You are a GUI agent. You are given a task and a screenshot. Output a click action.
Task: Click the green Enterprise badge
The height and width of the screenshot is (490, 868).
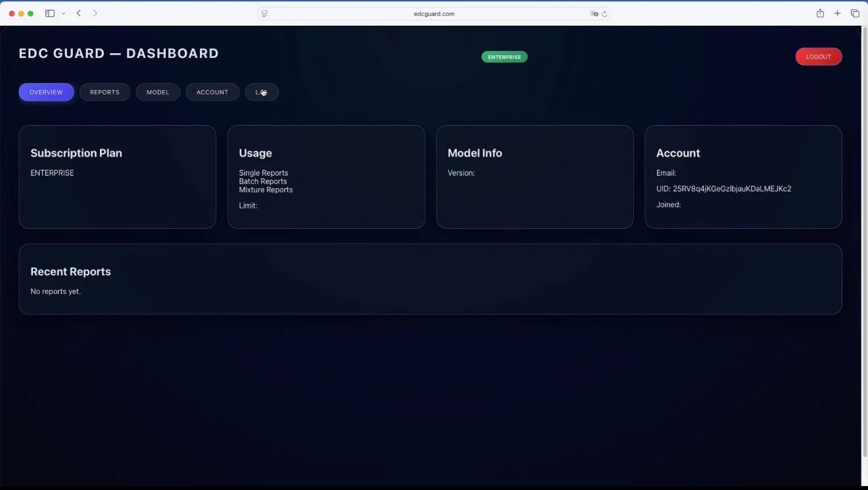(x=504, y=57)
